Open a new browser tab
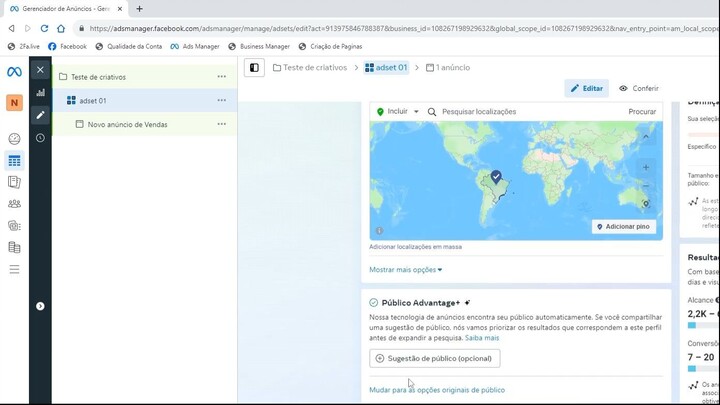The height and width of the screenshot is (405, 720). [139, 9]
